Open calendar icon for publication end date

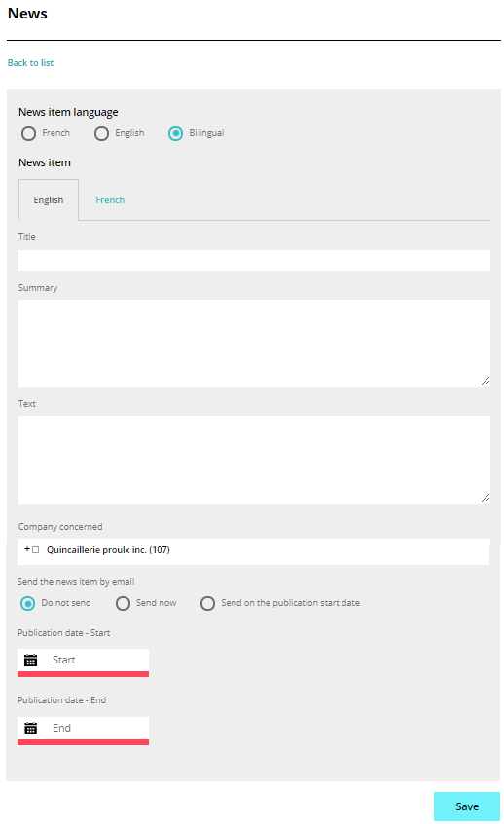point(31,728)
